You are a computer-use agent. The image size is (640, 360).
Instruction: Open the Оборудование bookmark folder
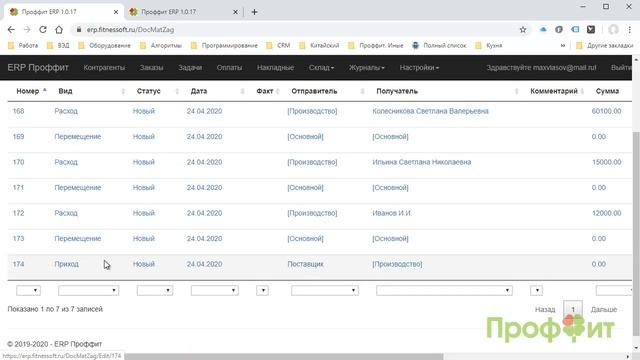[x=104, y=46]
